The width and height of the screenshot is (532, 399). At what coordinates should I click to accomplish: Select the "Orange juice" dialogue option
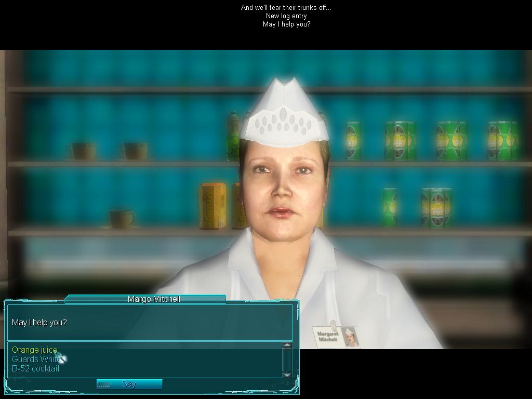pos(35,350)
